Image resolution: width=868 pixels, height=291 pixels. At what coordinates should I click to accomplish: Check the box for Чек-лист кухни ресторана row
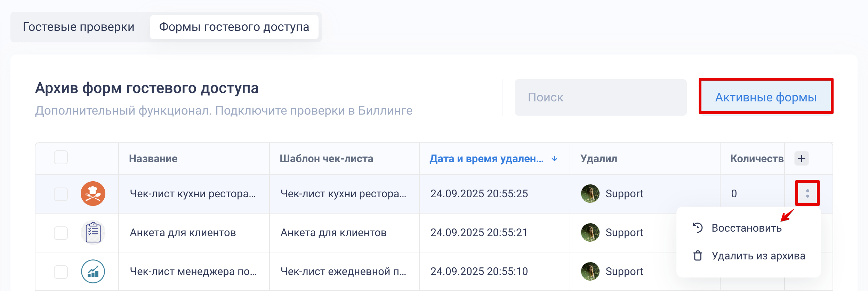coord(61,194)
